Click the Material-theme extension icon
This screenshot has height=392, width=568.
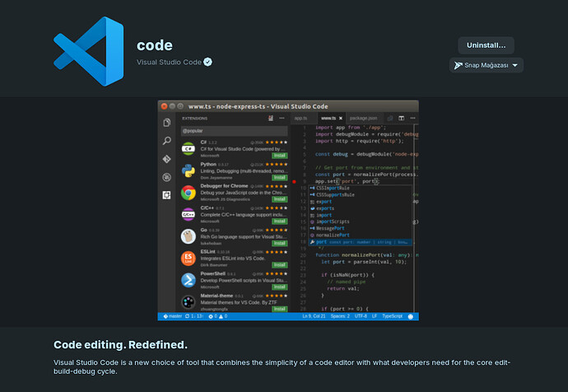click(x=189, y=301)
